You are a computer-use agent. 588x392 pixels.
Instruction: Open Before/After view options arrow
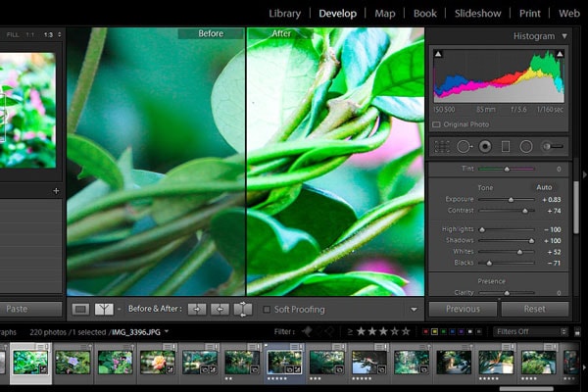[x=119, y=310]
